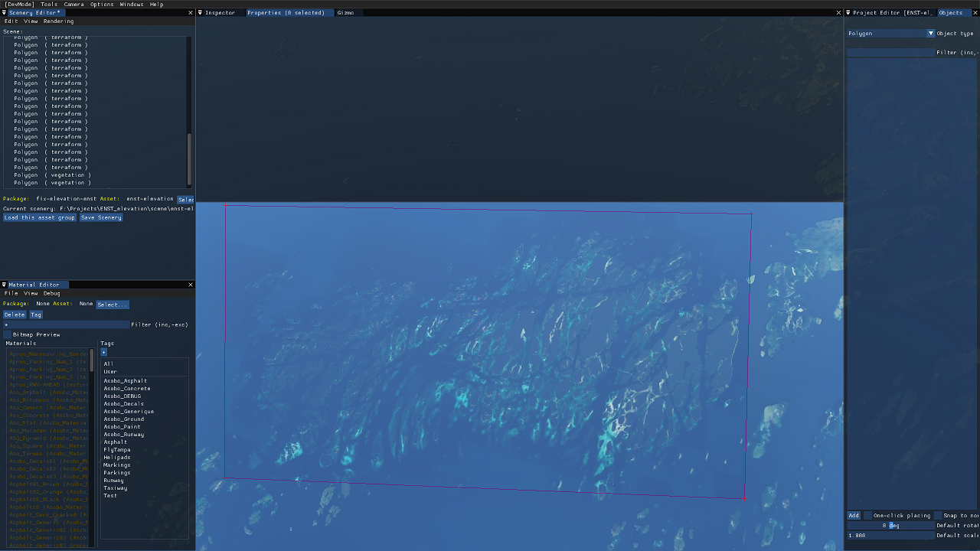Open Material Editor Debug menu
Screen dimensions: 980x551
(x=51, y=293)
